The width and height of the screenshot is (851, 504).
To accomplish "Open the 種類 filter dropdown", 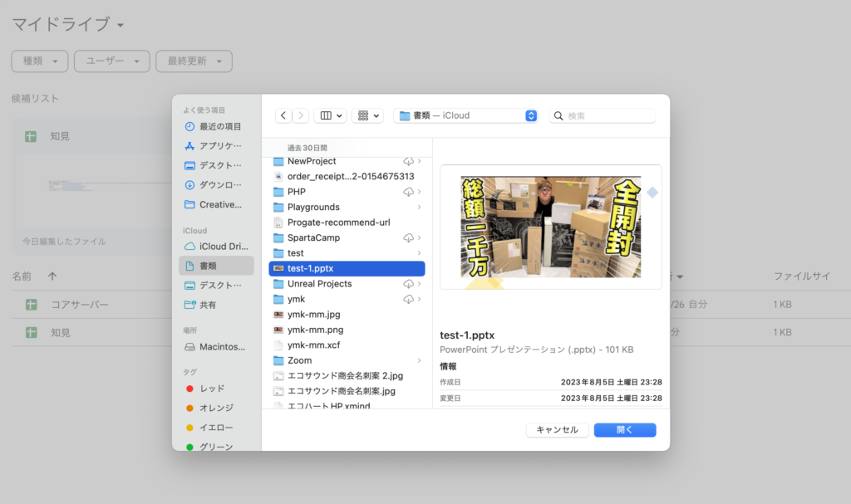I will point(39,61).
